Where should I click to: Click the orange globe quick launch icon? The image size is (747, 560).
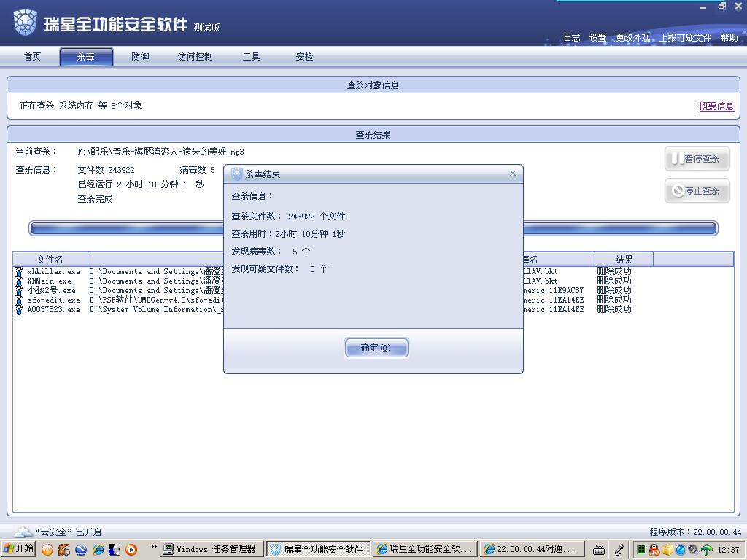coord(47,550)
